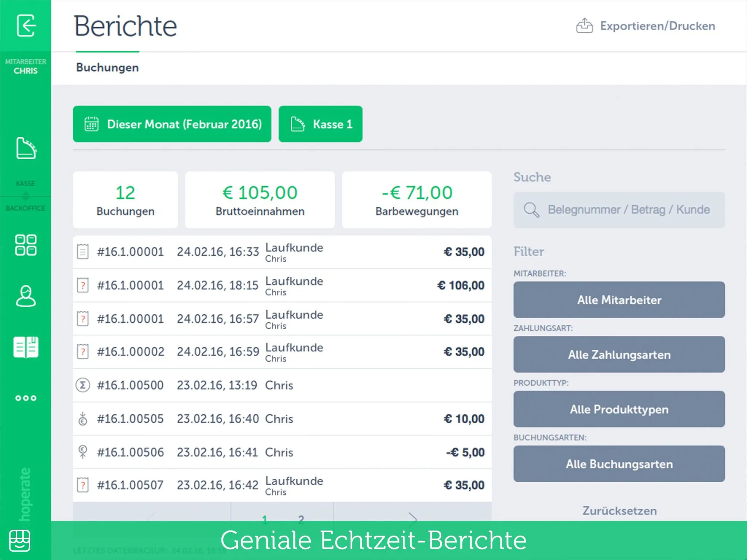This screenshot has height=560, width=747.
Task: Click the cash-out icon of #16.1.00506
Action: point(83,452)
